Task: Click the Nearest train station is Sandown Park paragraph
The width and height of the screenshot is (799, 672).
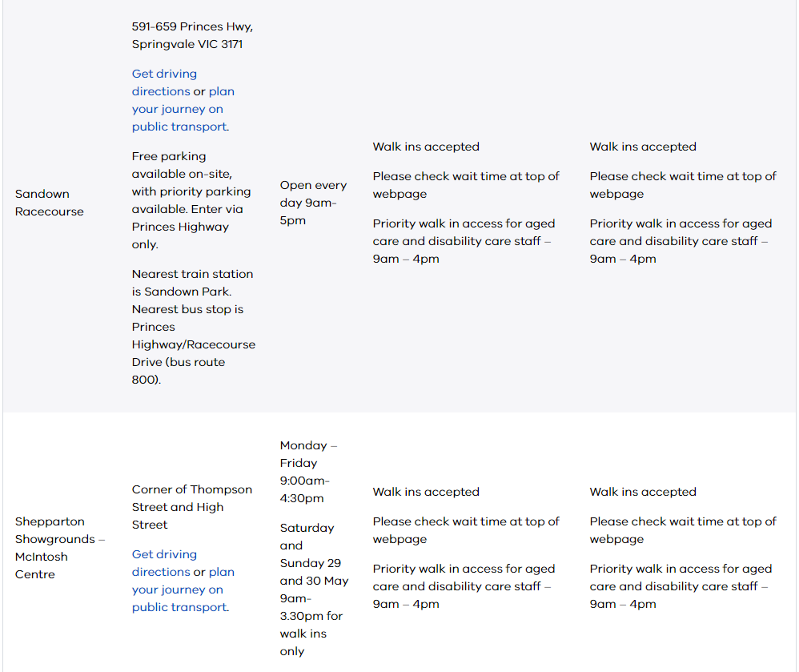Action: [194, 327]
